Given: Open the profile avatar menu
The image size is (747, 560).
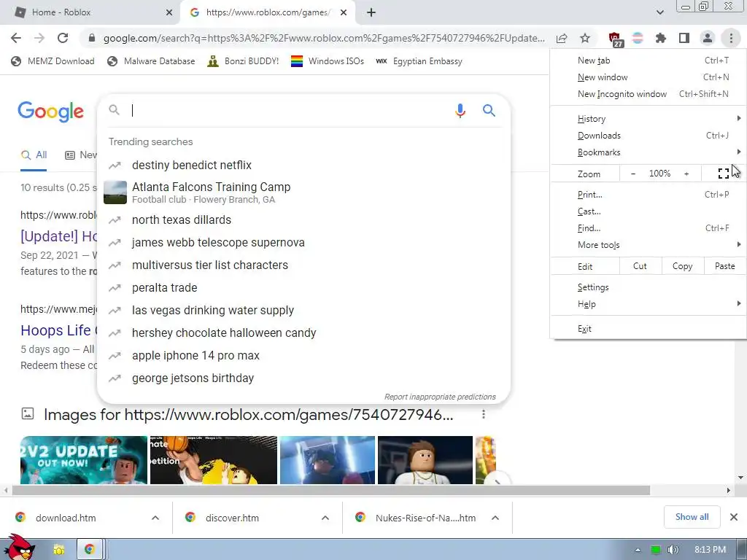Looking at the screenshot, I should pyautogui.click(x=708, y=38).
